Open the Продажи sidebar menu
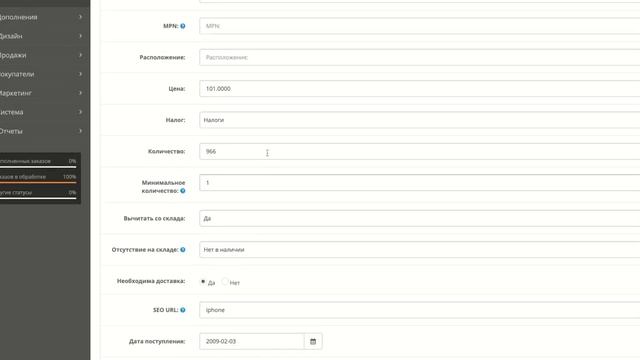The image size is (640, 360). (x=45, y=55)
